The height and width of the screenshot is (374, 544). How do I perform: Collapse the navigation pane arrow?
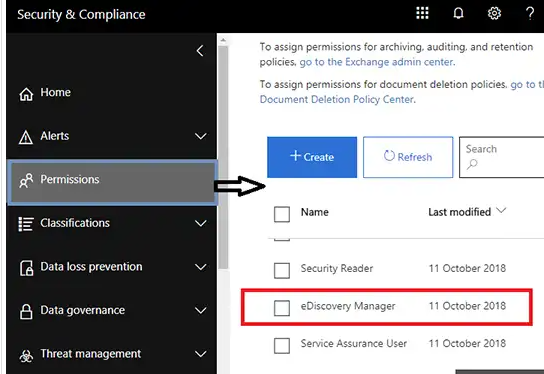tap(200, 51)
